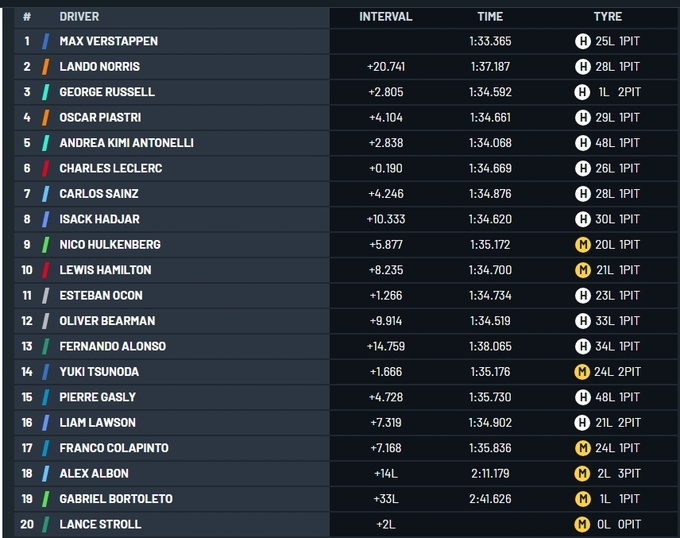Select the hard tyre icon for Oliver Bearman
The width and height of the screenshot is (680, 538).
[x=582, y=321]
